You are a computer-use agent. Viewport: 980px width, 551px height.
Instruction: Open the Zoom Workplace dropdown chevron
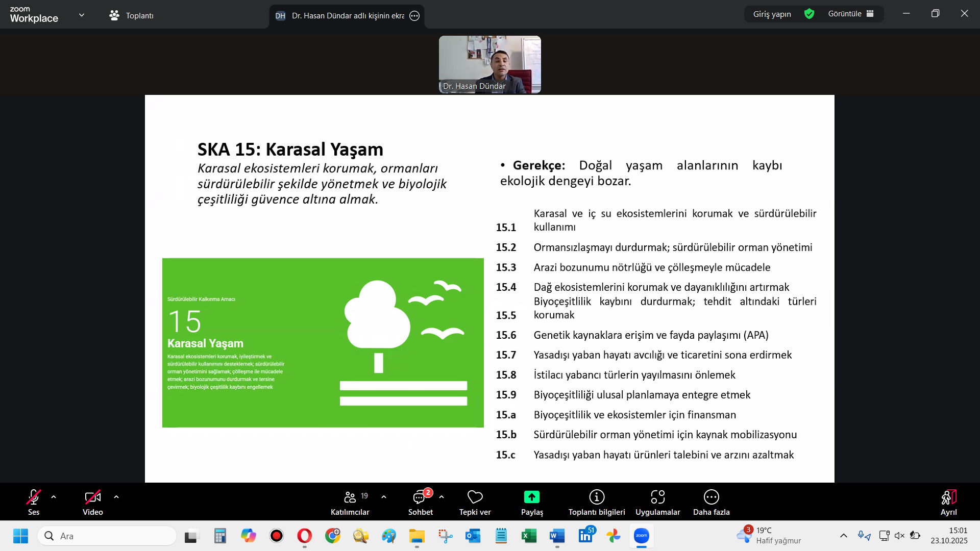[82, 15]
